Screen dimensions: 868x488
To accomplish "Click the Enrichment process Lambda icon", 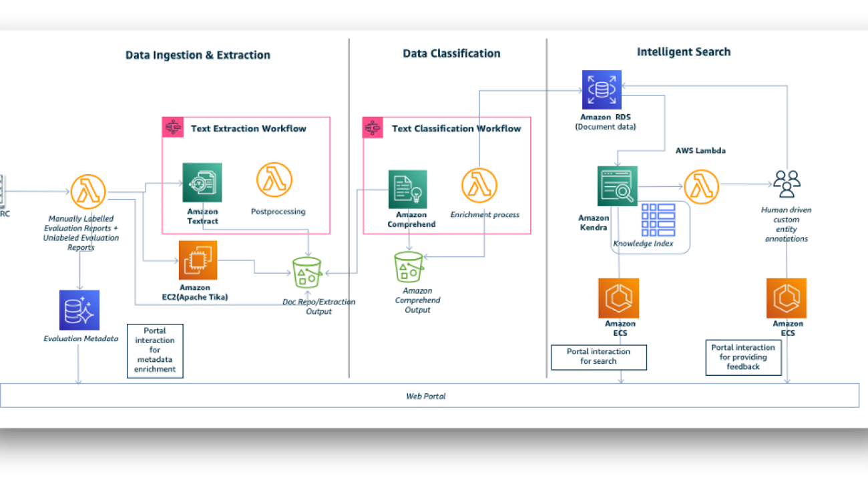I will [479, 185].
